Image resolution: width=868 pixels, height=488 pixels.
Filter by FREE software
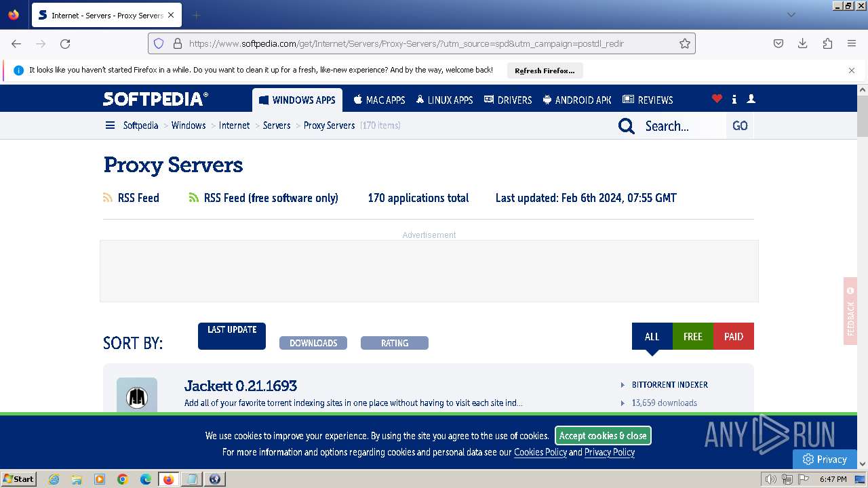tap(692, 336)
